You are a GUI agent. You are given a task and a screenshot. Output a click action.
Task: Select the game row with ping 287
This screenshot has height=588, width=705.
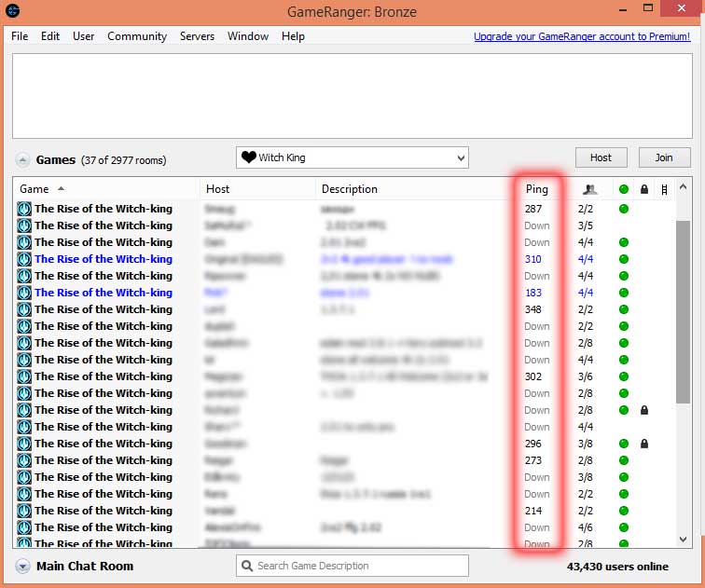click(344, 209)
